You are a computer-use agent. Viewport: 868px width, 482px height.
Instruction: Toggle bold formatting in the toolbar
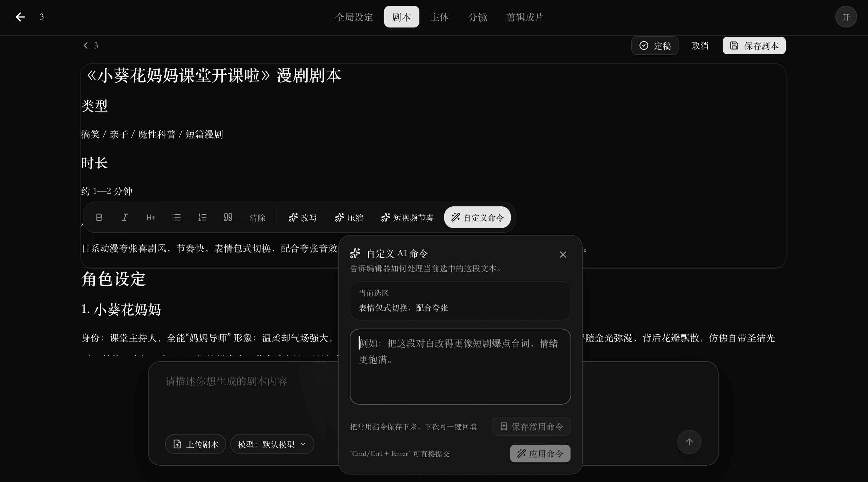pyautogui.click(x=99, y=217)
